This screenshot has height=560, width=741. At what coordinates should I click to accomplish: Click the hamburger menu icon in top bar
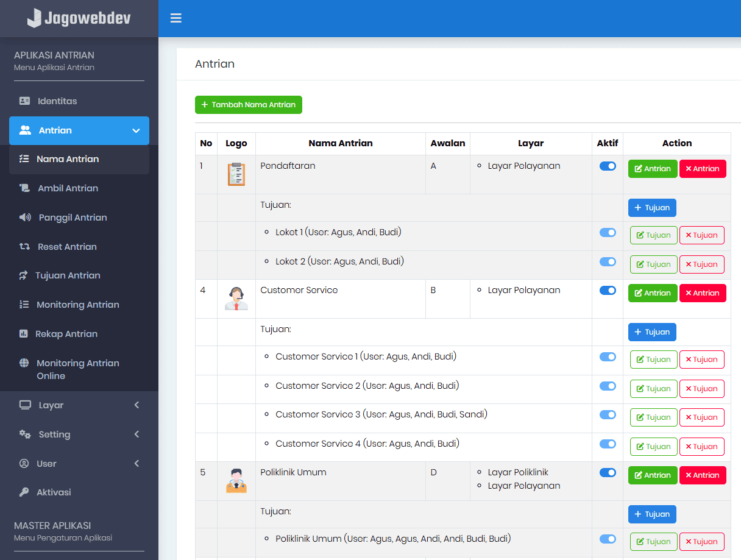(176, 18)
